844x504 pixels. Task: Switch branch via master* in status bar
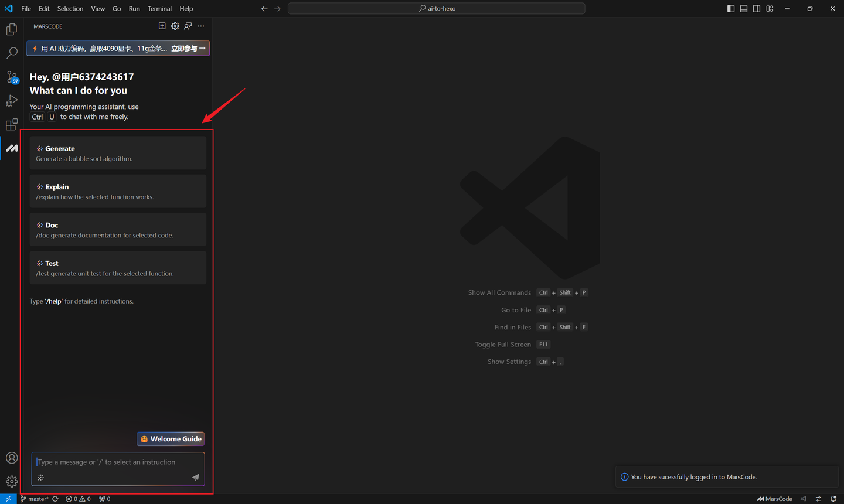point(35,499)
